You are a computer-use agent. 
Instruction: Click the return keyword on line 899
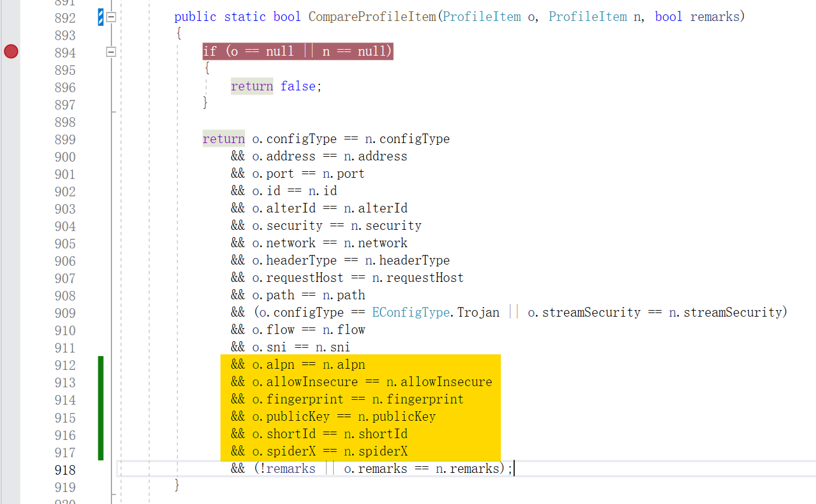coord(223,139)
